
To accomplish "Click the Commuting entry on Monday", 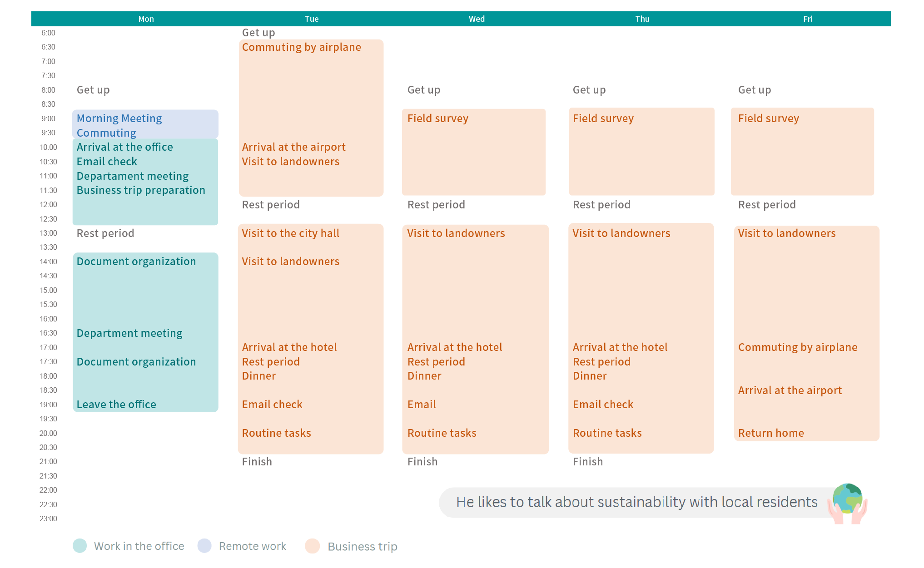I will pyautogui.click(x=106, y=133).
